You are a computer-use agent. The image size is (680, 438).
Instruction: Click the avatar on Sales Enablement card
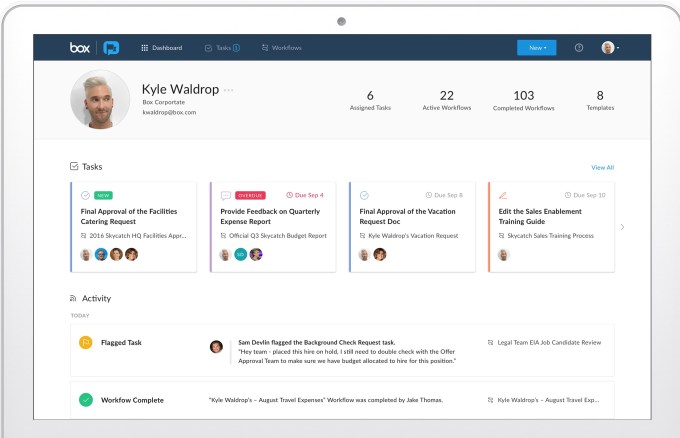point(503,255)
